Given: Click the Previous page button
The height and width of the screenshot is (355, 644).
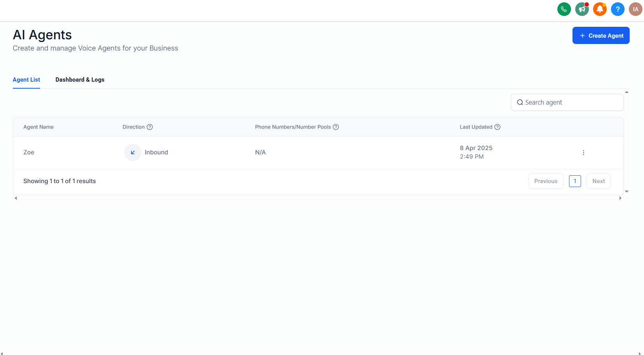Looking at the screenshot, I should pyautogui.click(x=546, y=181).
